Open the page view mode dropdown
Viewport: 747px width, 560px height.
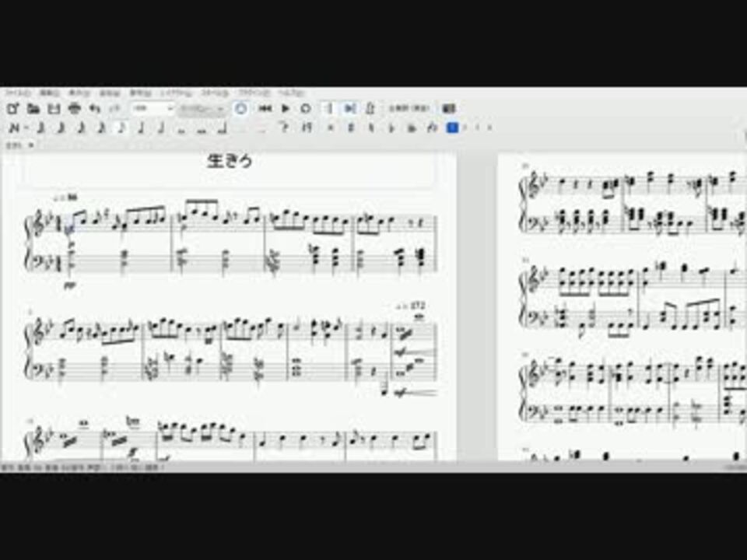202,109
